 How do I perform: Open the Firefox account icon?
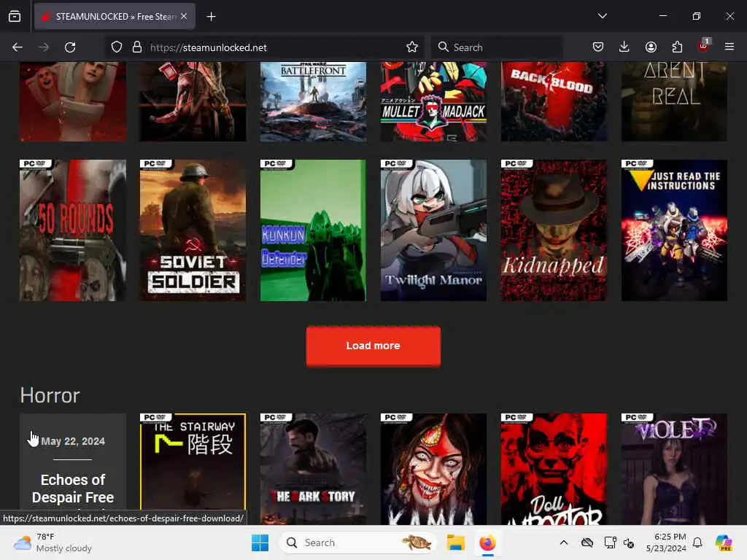(651, 47)
